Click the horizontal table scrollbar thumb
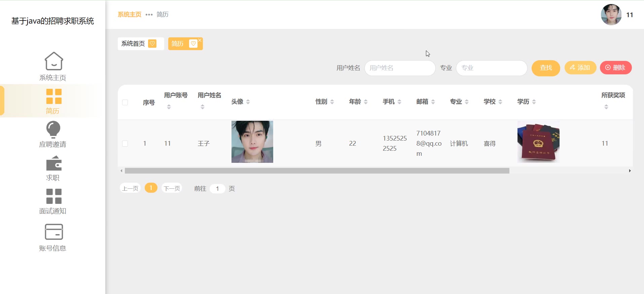Image resolution: width=644 pixels, height=294 pixels. coord(317,171)
